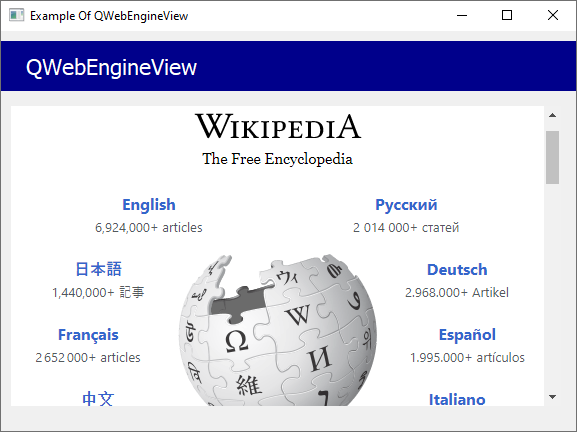
Task: Click the scrollbar down arrow
Action: [x=552, y=397]
